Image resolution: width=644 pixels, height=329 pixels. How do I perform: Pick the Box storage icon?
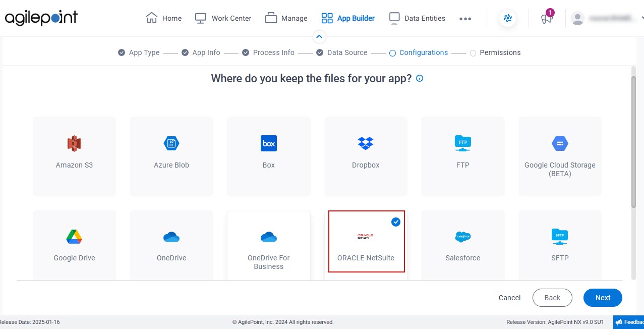tap(269, 144)
